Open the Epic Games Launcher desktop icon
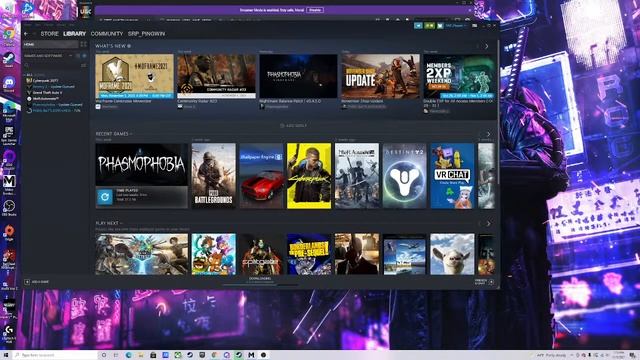640x360 pixels. [x=9, y=136]
